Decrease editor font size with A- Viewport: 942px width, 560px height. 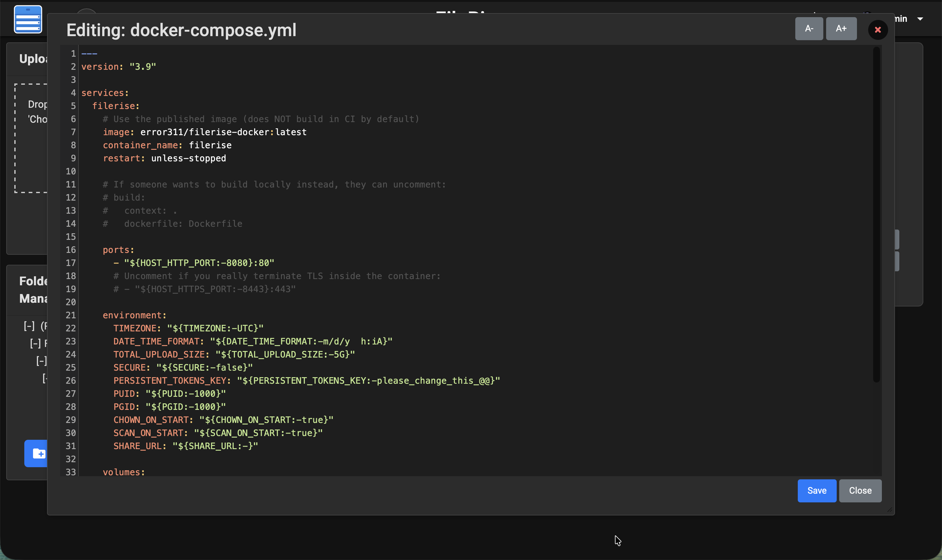809,29
